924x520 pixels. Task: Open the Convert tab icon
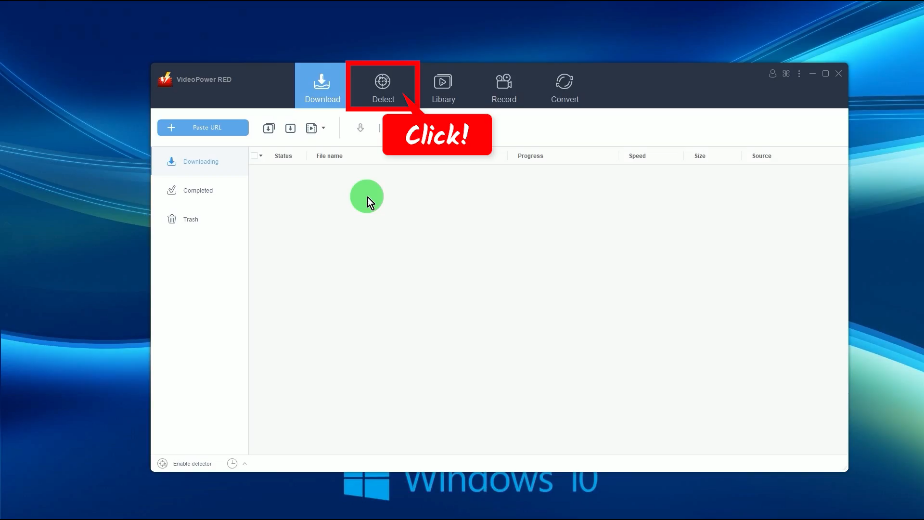click(564, 86)
